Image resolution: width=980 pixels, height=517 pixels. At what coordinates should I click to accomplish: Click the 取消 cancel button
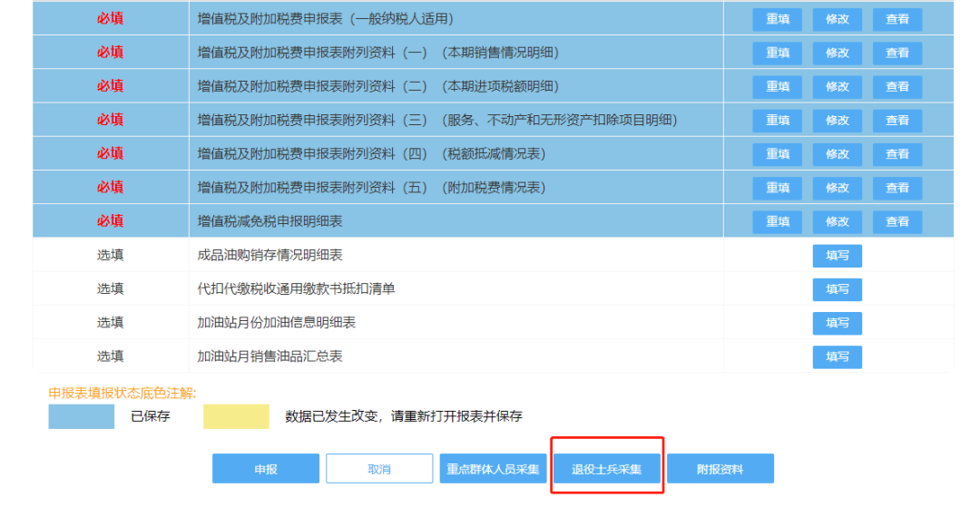[x=379, y=468]
